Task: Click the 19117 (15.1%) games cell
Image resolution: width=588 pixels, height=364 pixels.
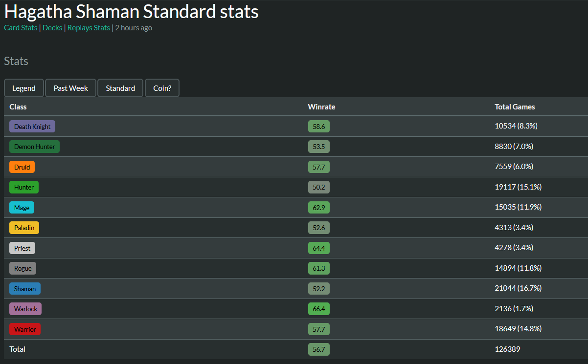Action: [518, 187]
